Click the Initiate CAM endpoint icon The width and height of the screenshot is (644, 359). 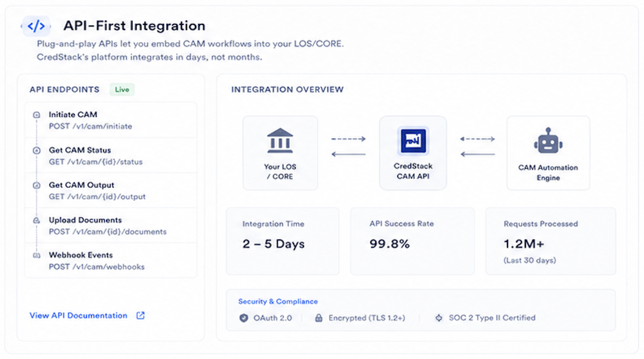tap(36, 115)
